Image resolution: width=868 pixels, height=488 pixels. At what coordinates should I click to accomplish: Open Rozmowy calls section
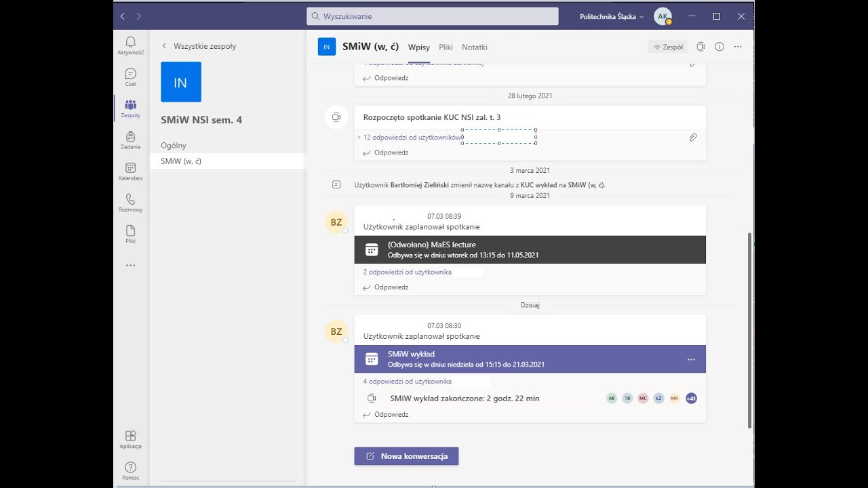(x=130, y=203)
